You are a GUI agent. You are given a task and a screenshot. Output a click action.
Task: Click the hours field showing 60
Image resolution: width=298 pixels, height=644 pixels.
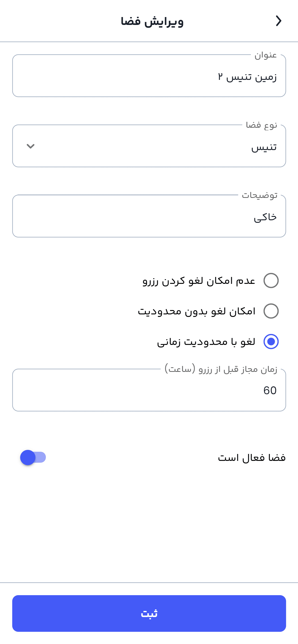[x=149, y=390]
